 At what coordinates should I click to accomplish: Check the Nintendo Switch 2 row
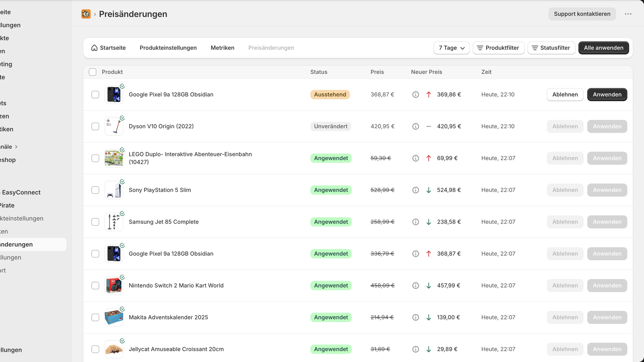tap(95, 286)
